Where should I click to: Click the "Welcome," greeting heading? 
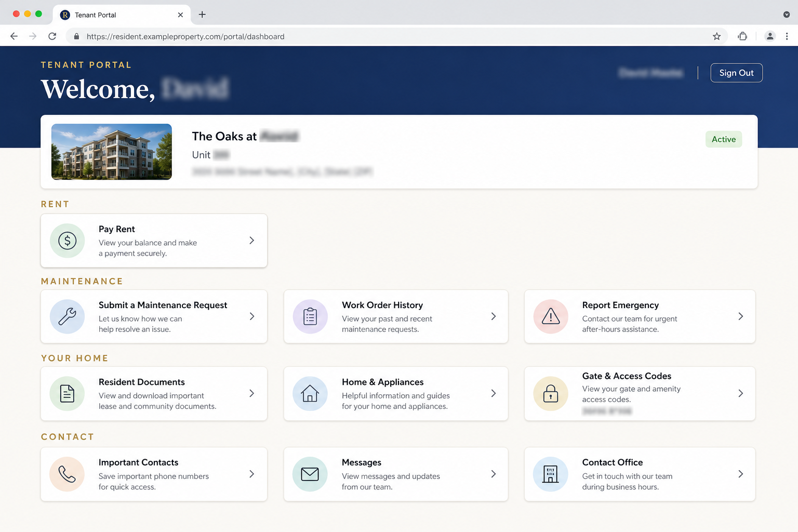(98, 89)
